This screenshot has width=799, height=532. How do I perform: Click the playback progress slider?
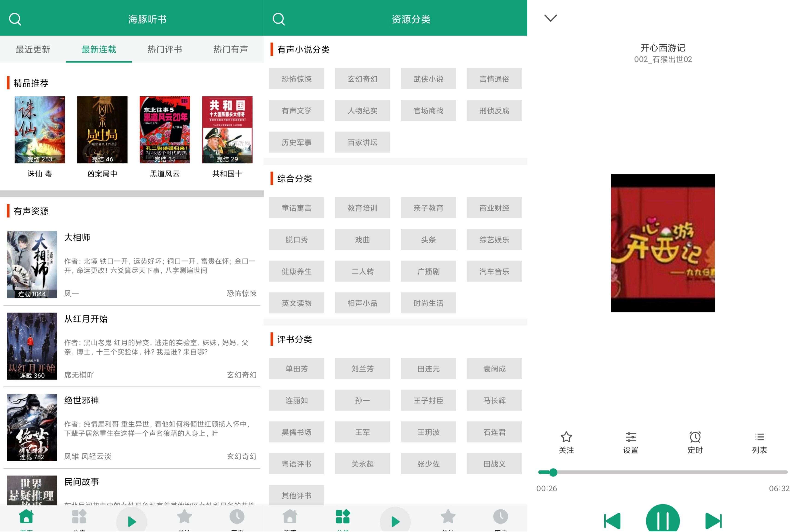point(554,472)
